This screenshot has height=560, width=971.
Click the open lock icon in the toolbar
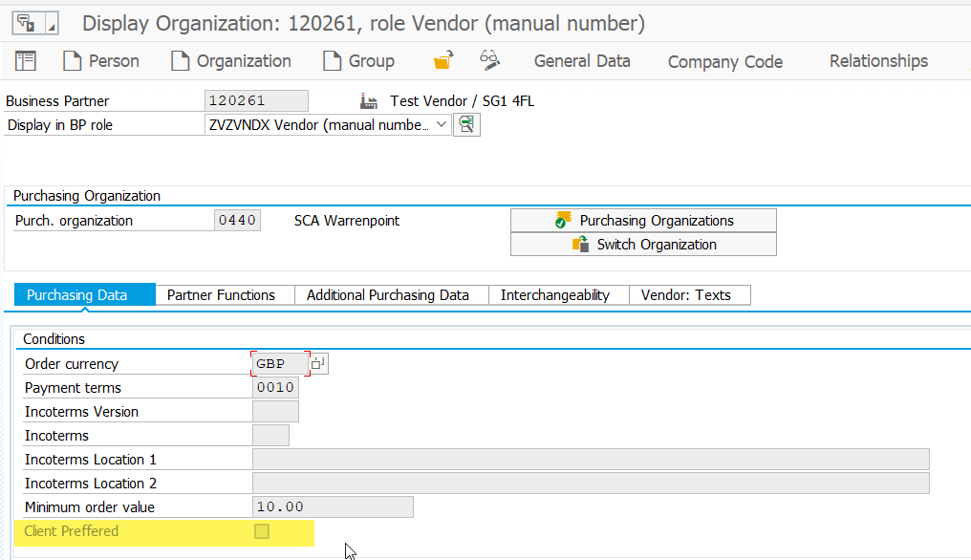pyautogui.click(x=442, y=59)
